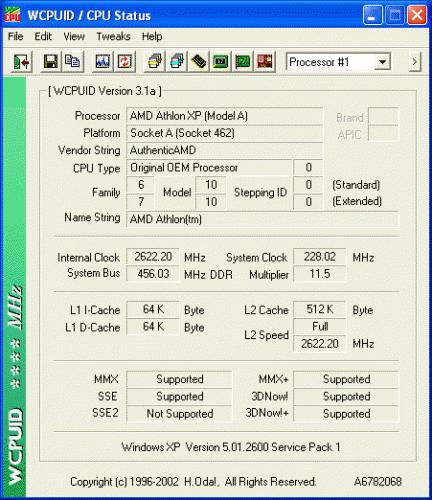The height and width of the screenshot is (500, 432).
Task: Click the 3DNow! Supported field
Action: coord(346,397)
